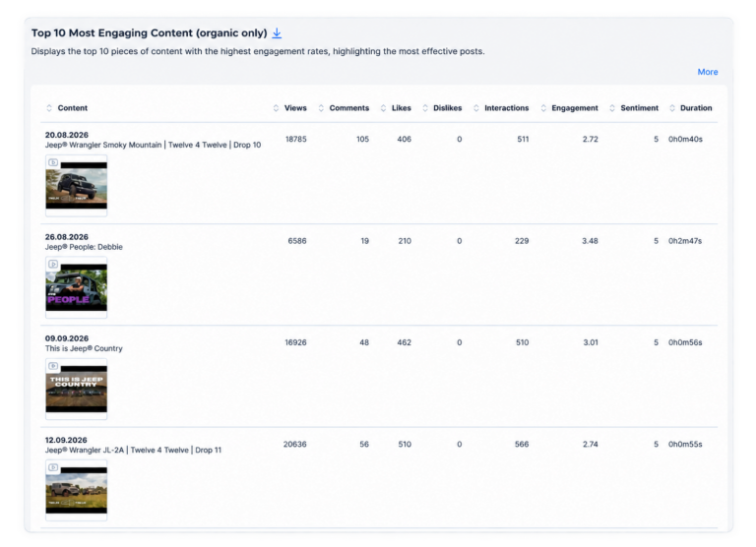
Task: Click engagement value 2.74
Action: coord(591,445)
